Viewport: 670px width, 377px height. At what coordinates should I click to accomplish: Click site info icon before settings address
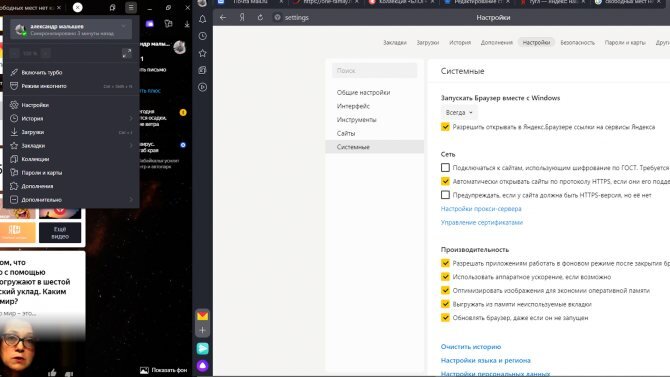pyautogui.click(x=277, y=18)
